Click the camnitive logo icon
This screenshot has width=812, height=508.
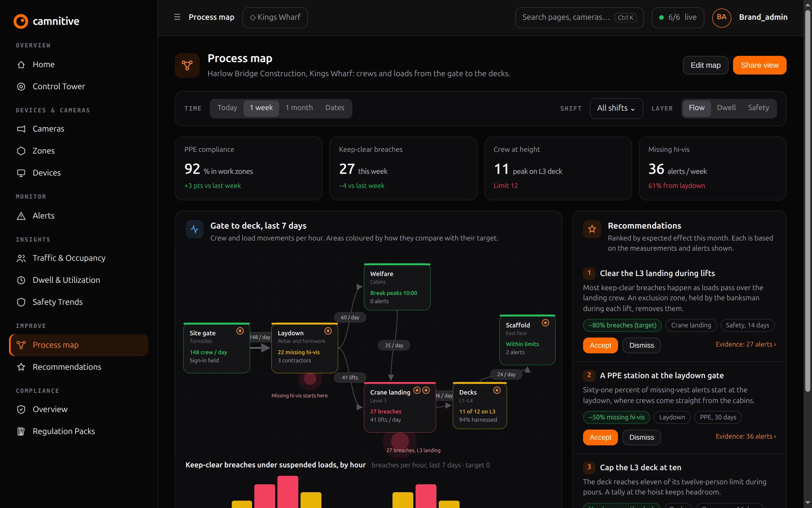click(x=21, y=21)
